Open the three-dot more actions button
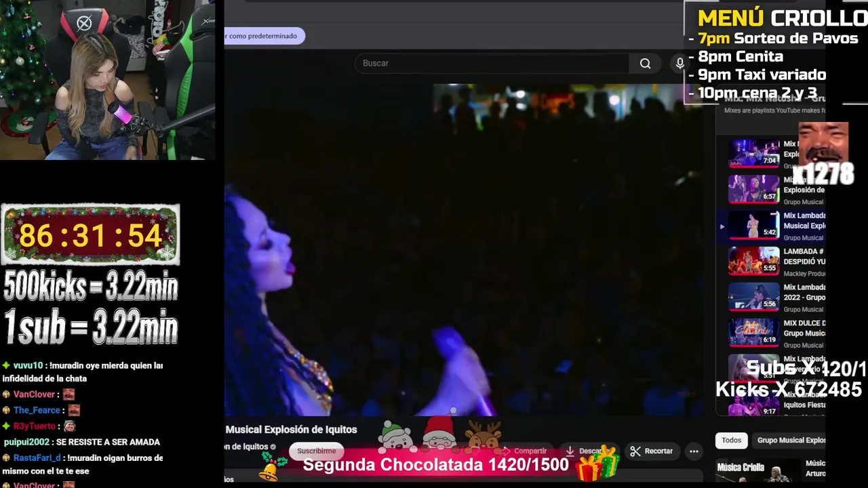Viewport: 868px width, 488px height. pos(694,451)
